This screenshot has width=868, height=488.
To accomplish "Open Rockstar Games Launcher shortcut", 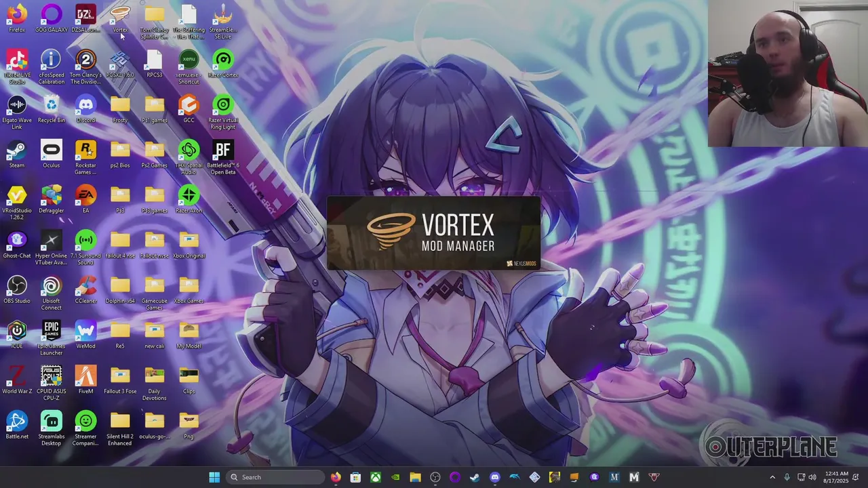I will (85, 158).
